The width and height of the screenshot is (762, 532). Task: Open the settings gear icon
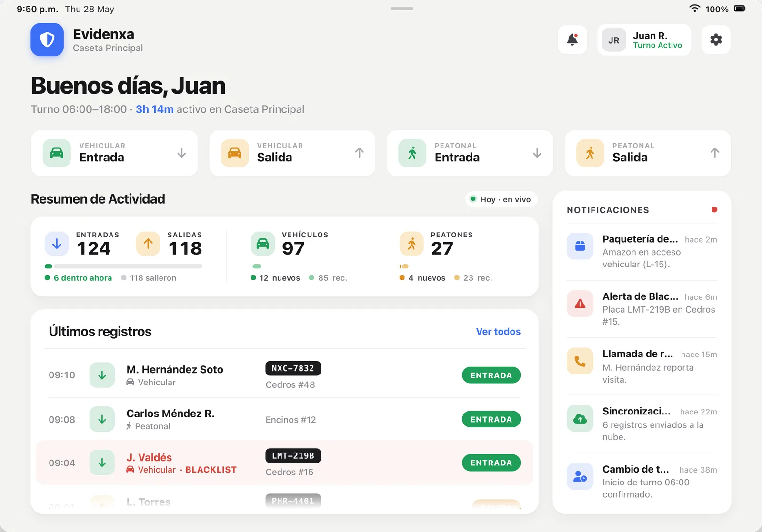click(716, 39)
